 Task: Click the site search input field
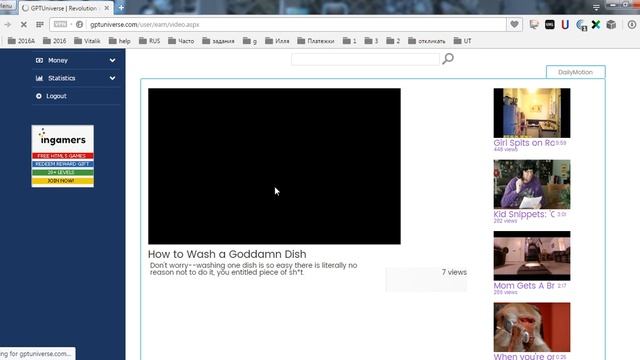tap(365, 59)
